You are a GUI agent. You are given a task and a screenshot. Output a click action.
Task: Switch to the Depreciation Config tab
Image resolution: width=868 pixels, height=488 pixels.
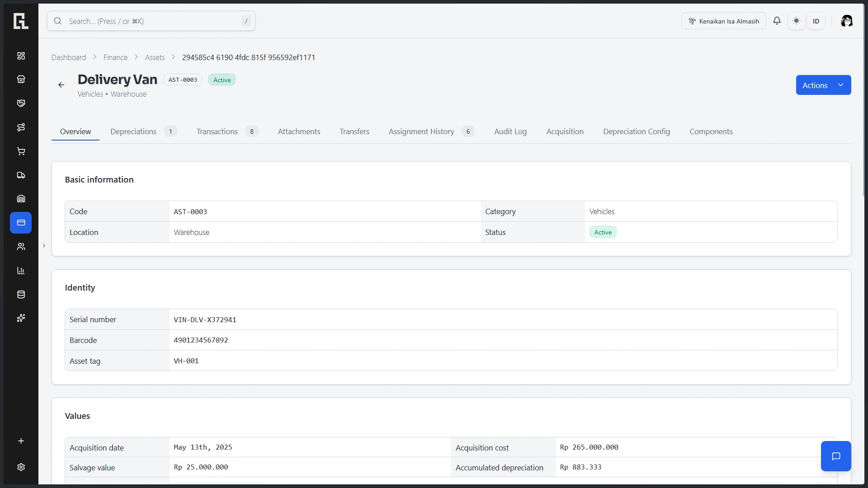click(x=636, y=131)
